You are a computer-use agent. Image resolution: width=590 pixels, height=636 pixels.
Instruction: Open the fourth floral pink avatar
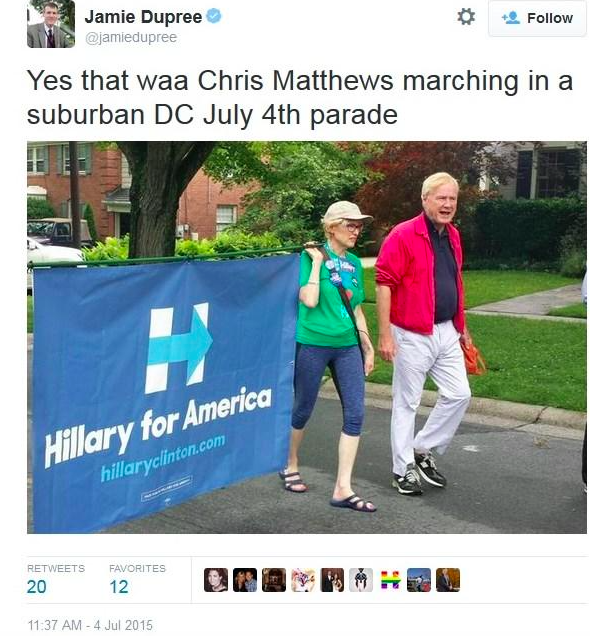[x=303, y=580]
